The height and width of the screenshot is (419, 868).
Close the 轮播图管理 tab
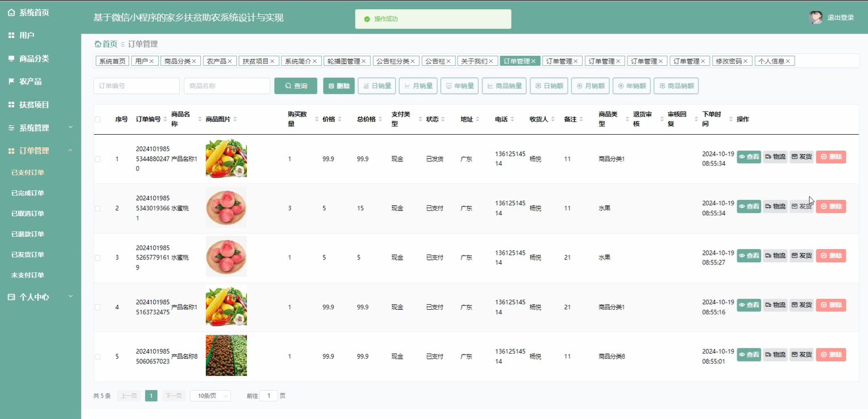(364, 61)
